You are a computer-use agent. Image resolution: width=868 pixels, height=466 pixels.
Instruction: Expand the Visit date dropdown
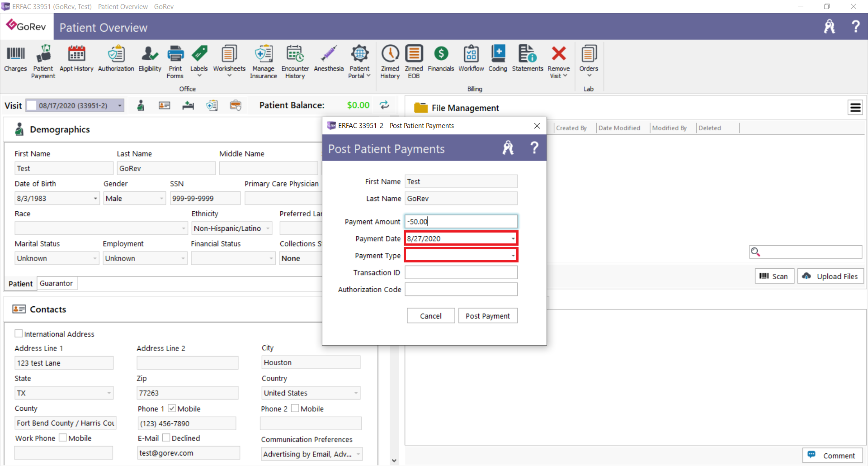[120, 105]
